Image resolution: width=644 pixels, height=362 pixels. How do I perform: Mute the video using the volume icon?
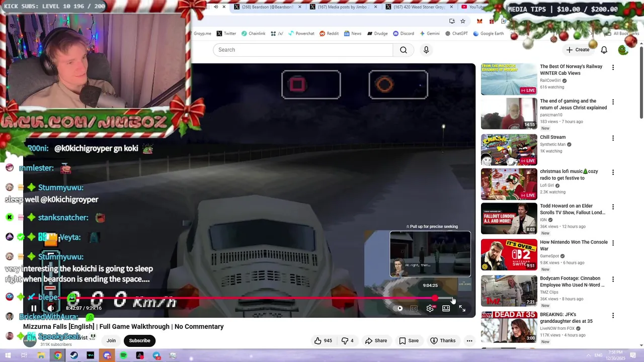pos(50,308)
